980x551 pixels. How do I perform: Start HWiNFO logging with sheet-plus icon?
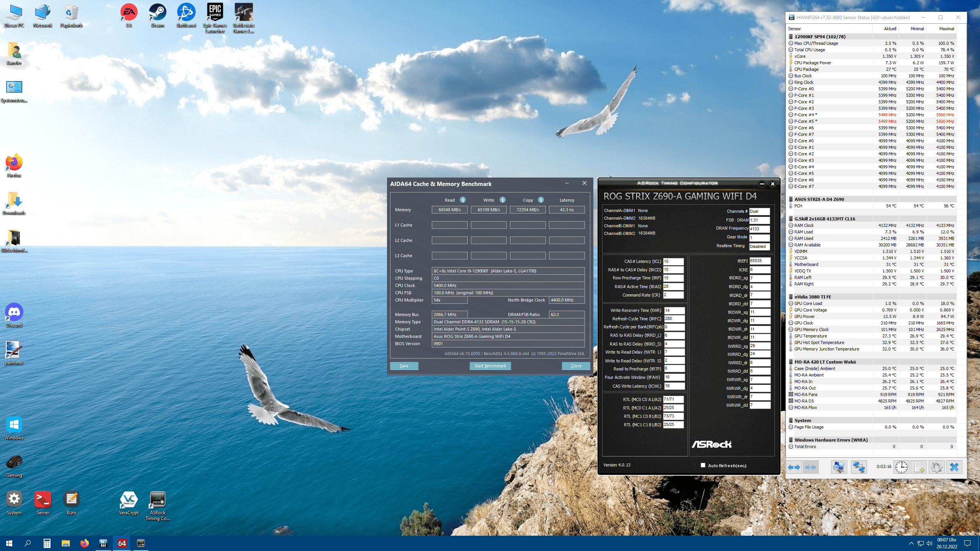tap(919, 467)
